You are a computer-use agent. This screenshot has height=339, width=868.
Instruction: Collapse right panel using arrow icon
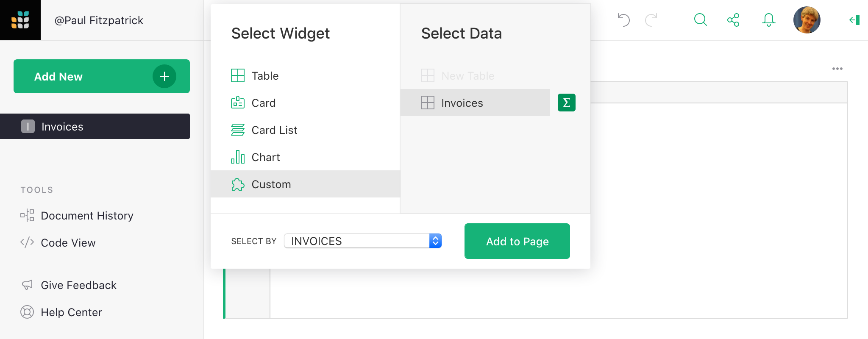(854, 20)
